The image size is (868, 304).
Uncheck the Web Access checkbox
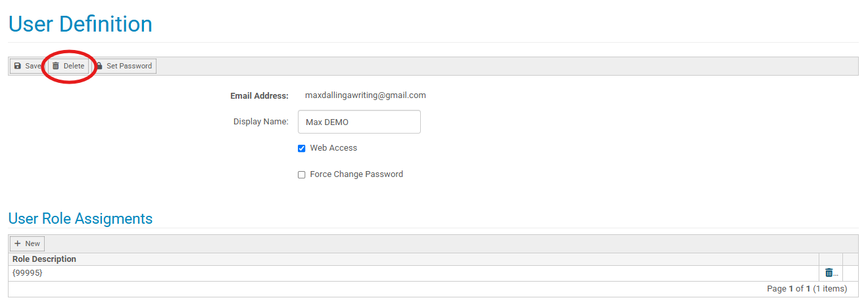tap(302, 149)
